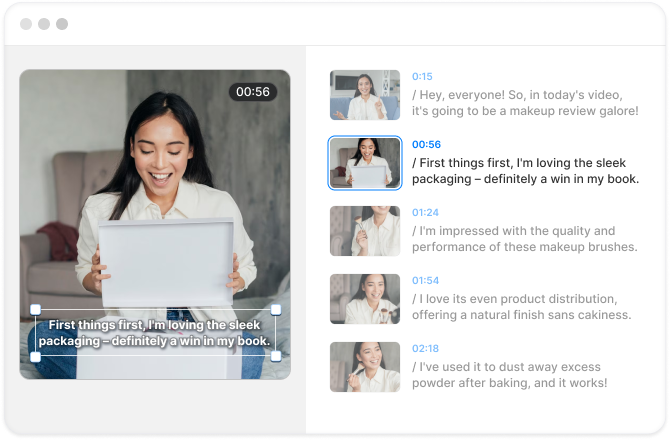The image size is (670, 440).
Task: Go to the 01:24 timestamp
Action: click(x=425, y=212)
